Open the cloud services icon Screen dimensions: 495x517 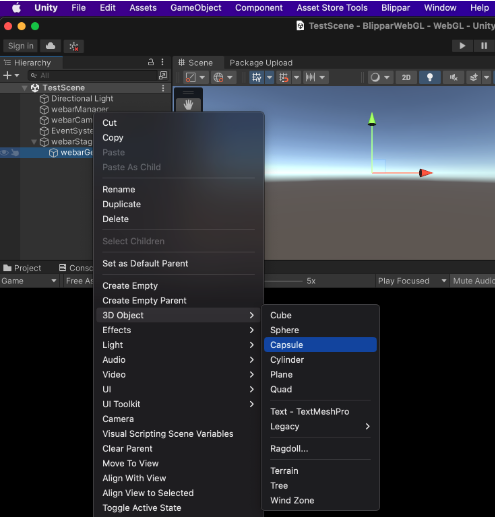[51, 46]
